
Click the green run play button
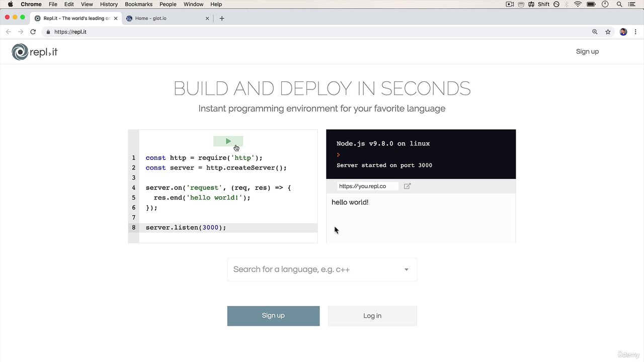pyautogui.click(x=228, y=141)
